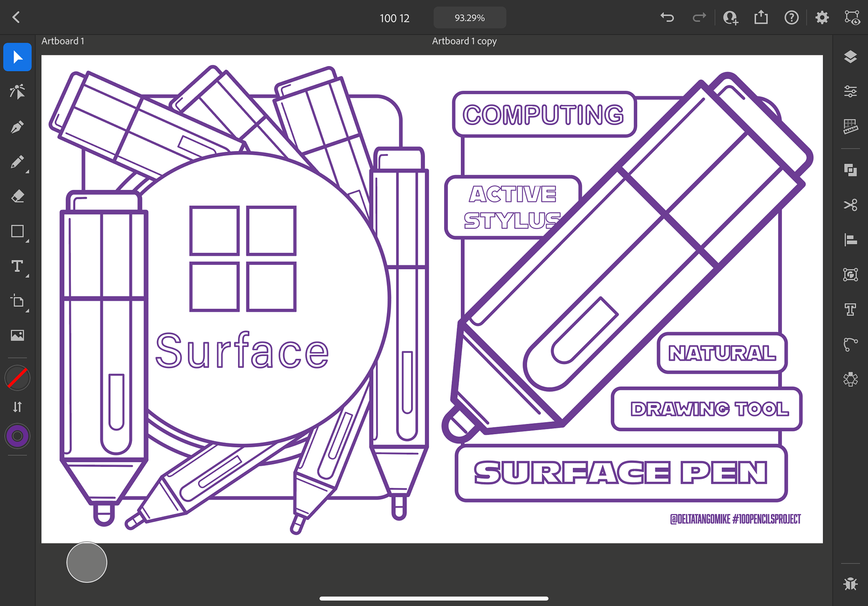Open the Properties sliders panel
Screen dimensions: 868x606
point(850,92)
